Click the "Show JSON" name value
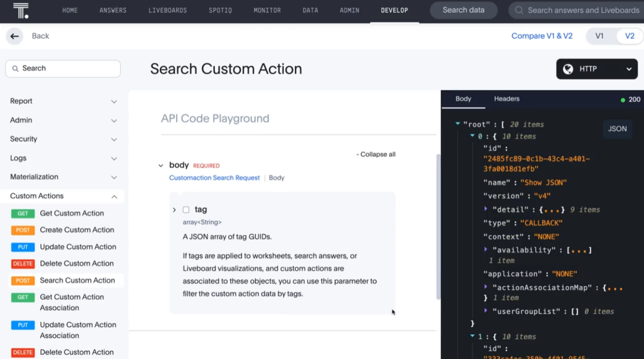644x359 pixels. pyautogui.click(x=543, y=183)
